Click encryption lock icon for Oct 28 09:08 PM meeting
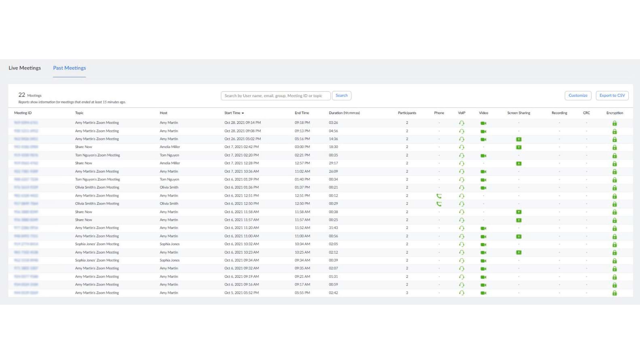 (x=614, y=131)
